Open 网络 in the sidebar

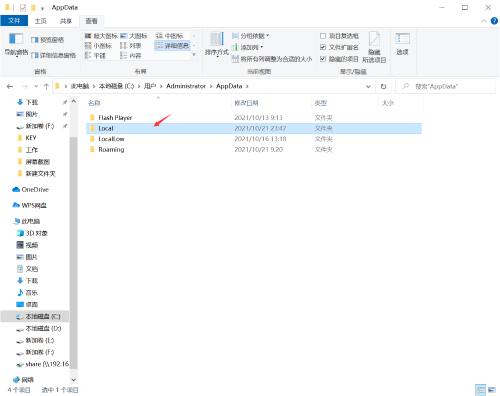pyautogui.click(x=23, y=380)
